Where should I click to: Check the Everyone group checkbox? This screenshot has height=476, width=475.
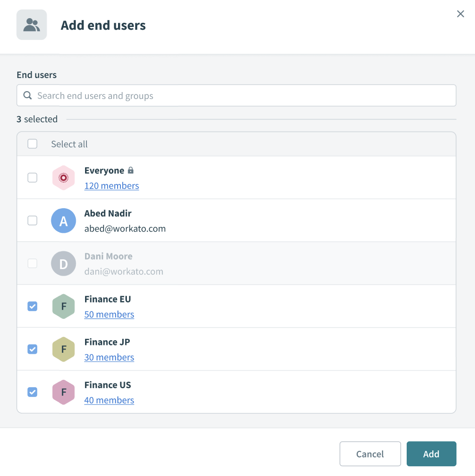pos(32,178)
